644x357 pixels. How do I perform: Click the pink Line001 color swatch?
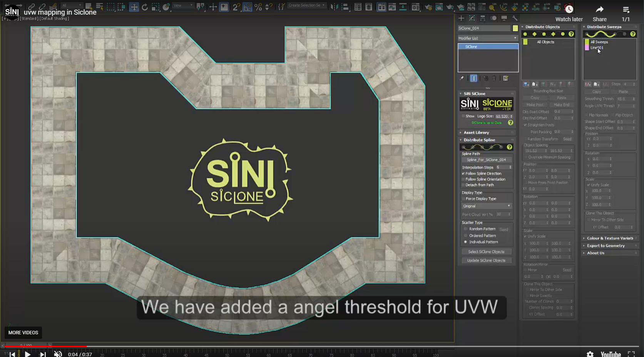click(x=587, y=48)
